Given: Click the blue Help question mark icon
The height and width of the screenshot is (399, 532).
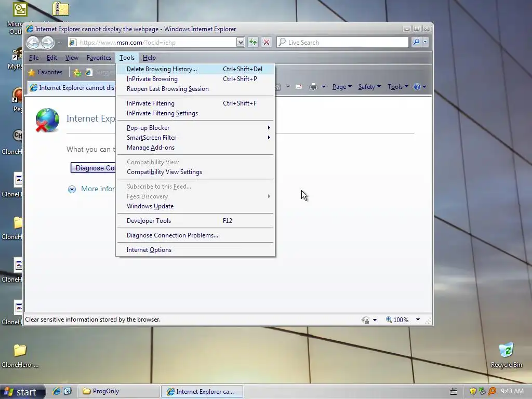Looking at the screenshot, I should [417, 87].
